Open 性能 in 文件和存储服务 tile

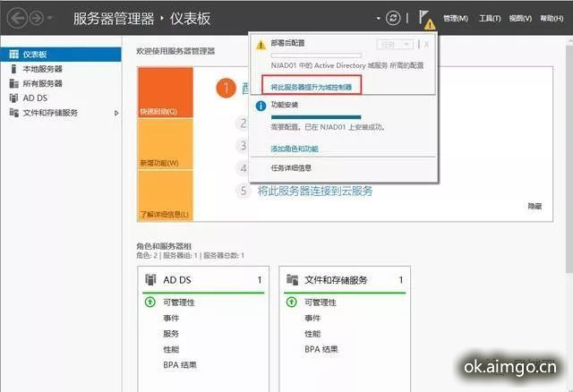coord(312,334)
